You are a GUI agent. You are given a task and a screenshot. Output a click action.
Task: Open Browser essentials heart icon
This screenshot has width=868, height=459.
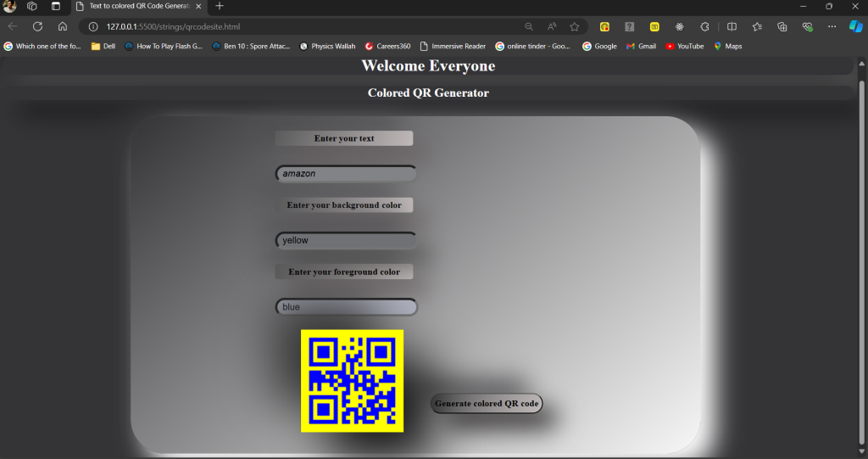coord(807,26)
